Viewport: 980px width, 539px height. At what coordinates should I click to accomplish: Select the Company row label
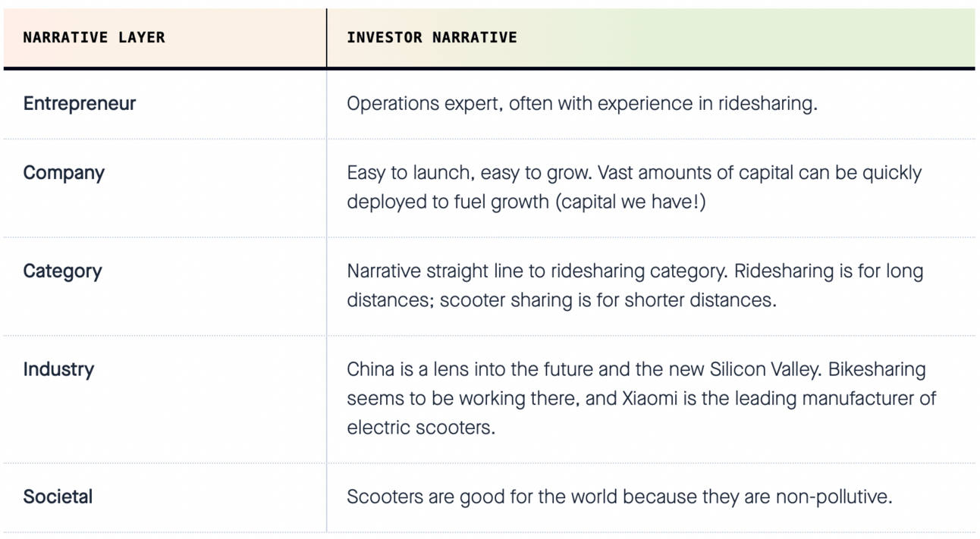(x=64, y=173)
